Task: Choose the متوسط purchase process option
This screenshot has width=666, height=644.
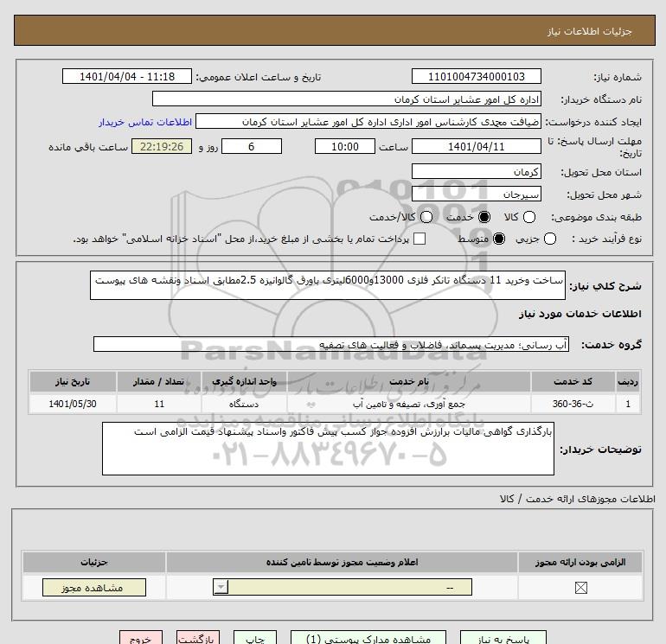Action: tap(499, 239)
